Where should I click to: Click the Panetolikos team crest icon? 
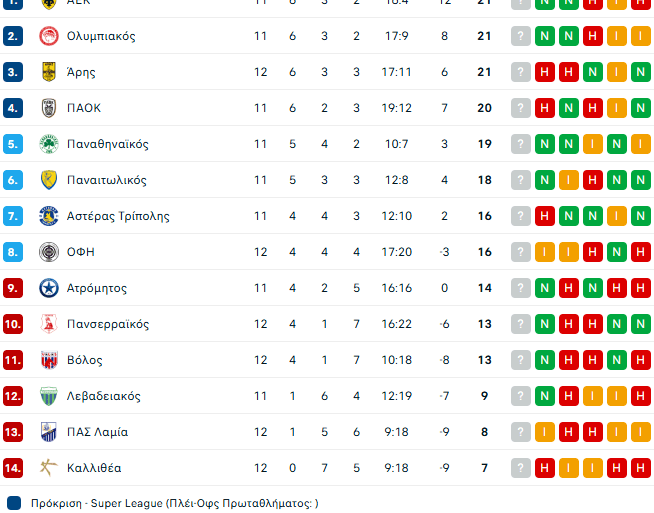pyautogui.click(x=48, y=180)
